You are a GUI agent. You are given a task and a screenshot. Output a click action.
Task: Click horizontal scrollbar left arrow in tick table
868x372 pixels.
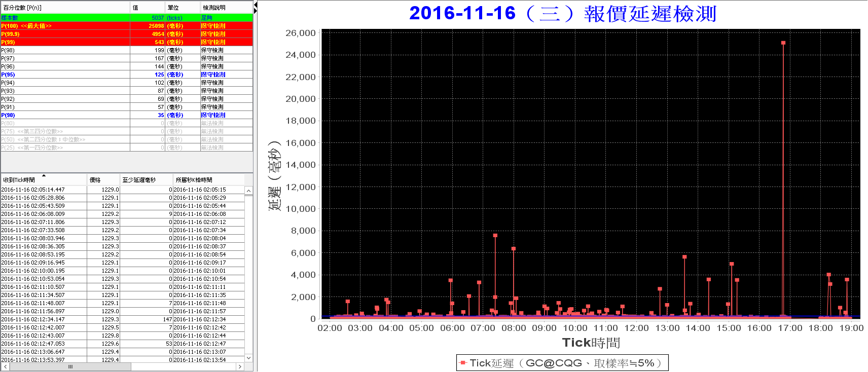[x=5, y=366]
